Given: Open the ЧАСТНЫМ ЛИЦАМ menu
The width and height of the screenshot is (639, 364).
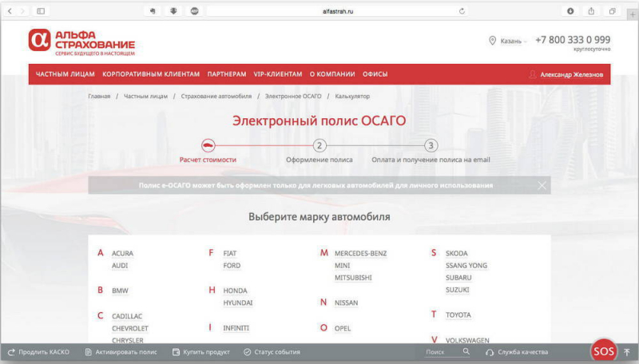Looking at the screenshot, I should (x=65, y=74).
